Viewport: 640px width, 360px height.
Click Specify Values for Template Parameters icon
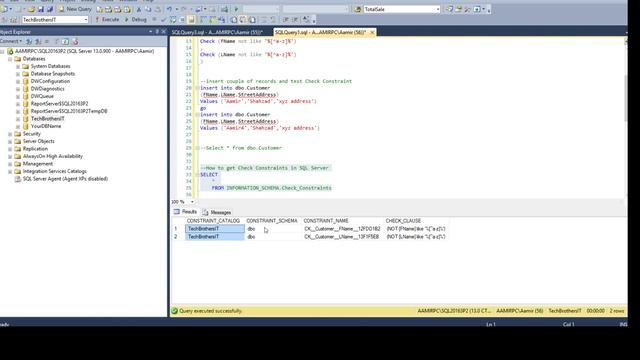[306, 19]
